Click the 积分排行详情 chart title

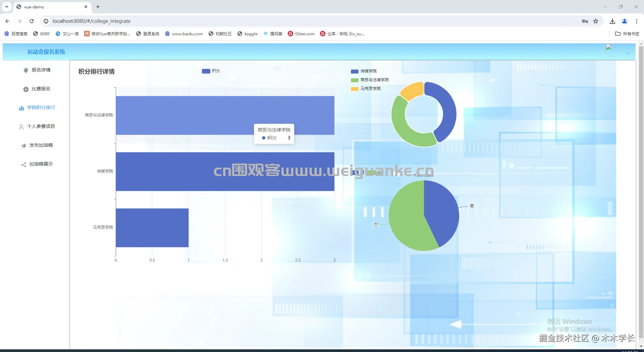point(97,72)
